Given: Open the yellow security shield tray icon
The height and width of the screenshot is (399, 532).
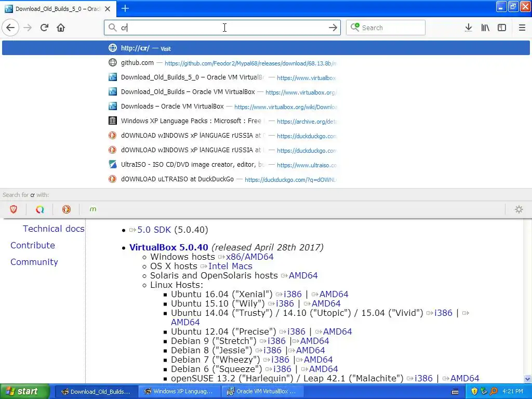Looking at the screenshot, I should click(x=474, y=391).
